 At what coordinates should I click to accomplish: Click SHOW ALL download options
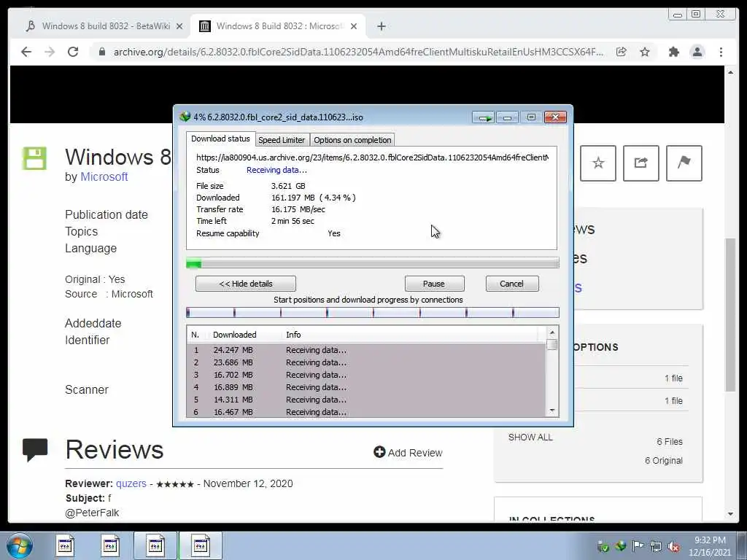coord(530,437)
